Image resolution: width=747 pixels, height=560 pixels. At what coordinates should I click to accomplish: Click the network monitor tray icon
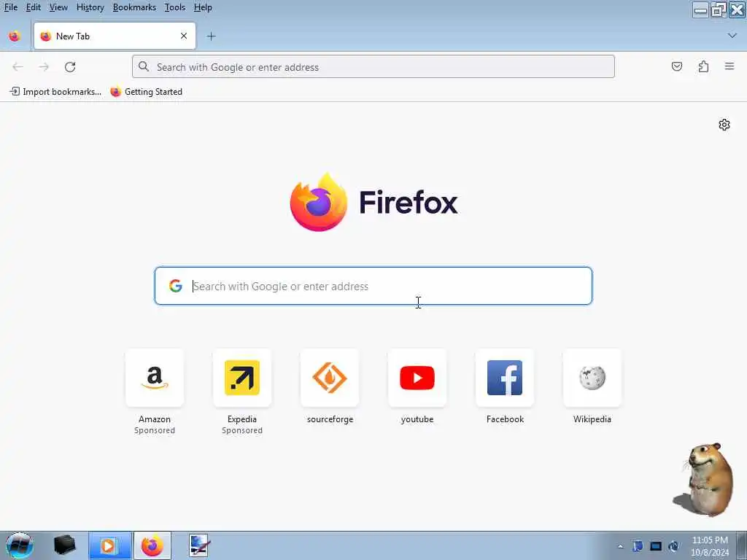pyautogui.click(x=656, y=546)
